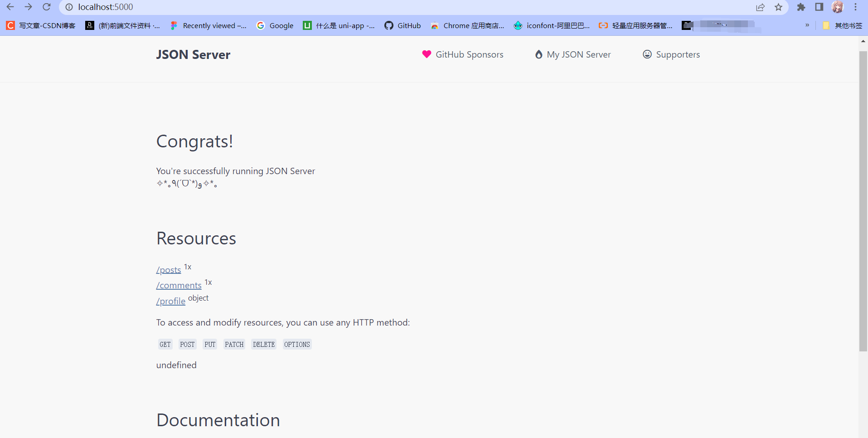
Task: Expand the bookmarks overflow chevron
Action: tap(807, 25)
